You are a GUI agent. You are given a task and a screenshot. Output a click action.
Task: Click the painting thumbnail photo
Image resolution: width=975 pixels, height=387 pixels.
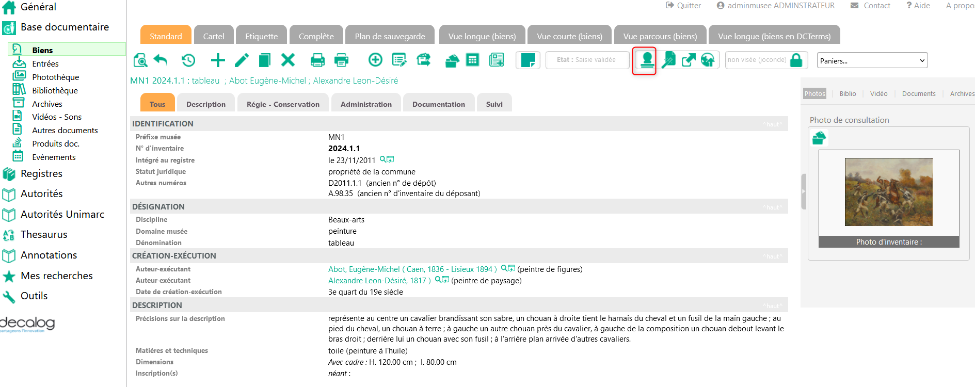click(889, 192)
